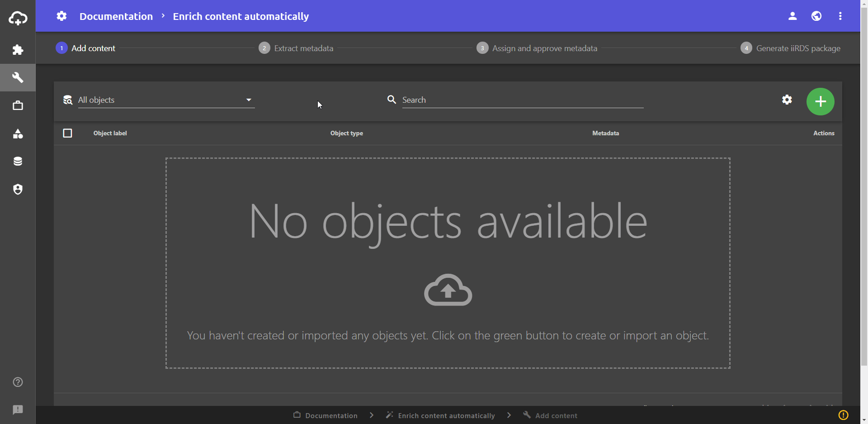Sort by Object label column header

tap(110, 133)
